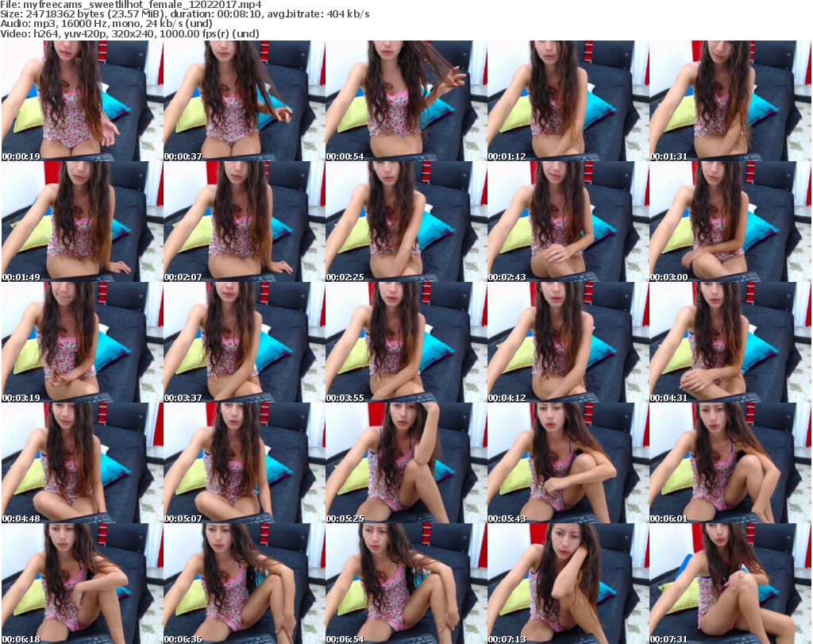This screenshot has width=813, height=644.
Task: Open the thumbnail frame stamped 00:03:19
Action: coord(82,343)
